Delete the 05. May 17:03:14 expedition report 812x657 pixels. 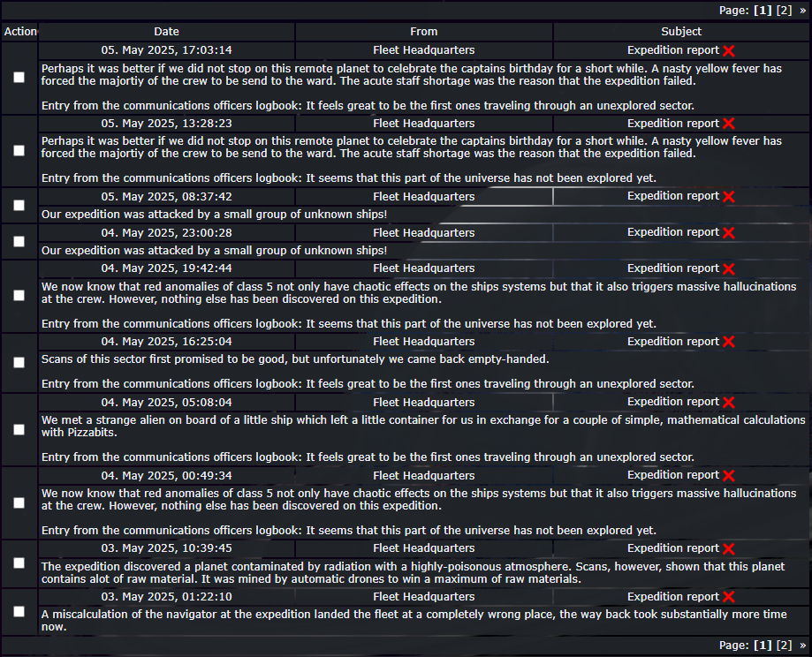point(729,50)
